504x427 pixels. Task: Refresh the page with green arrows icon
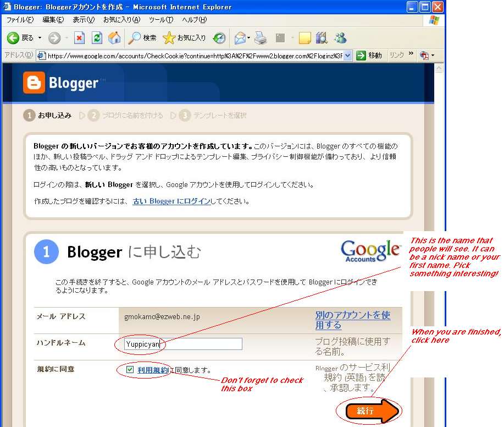click(97, 38)
